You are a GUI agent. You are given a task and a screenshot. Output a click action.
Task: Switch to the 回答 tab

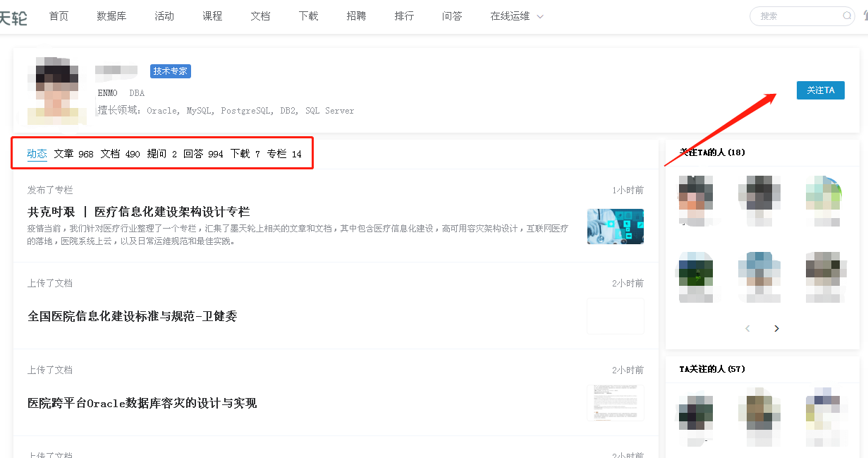click(195, 153)
